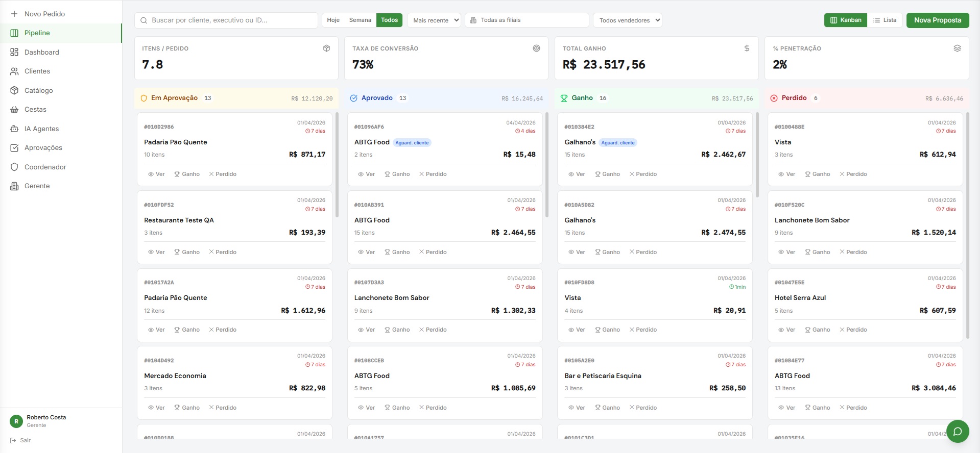Click Nova Proposta button
Screen dimensions: 980x453
[938, 20]
